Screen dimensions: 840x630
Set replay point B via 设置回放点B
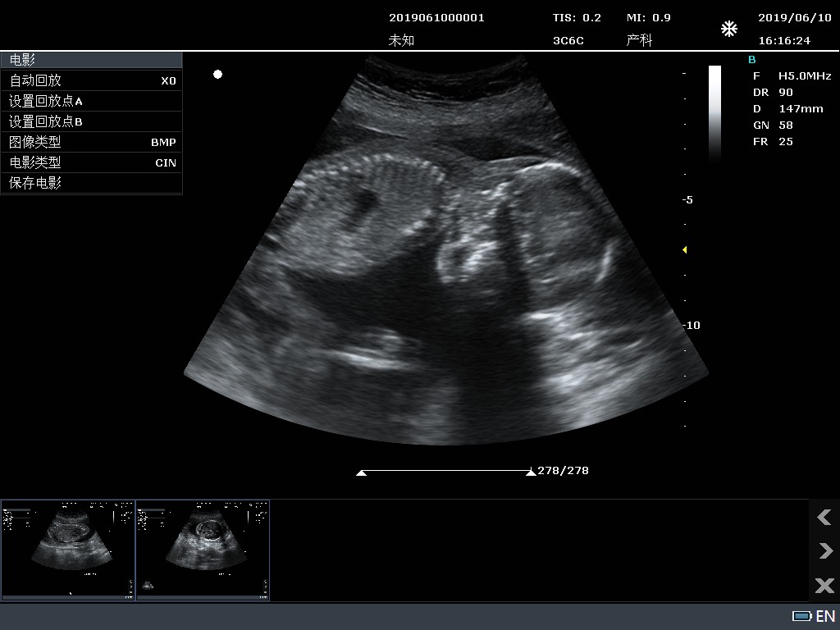(90, 121)
